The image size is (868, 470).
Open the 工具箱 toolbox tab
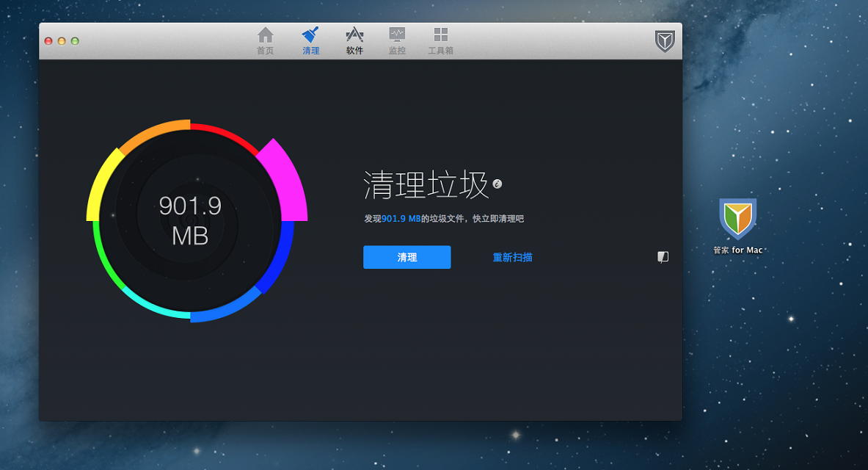(x=441, y=41)
